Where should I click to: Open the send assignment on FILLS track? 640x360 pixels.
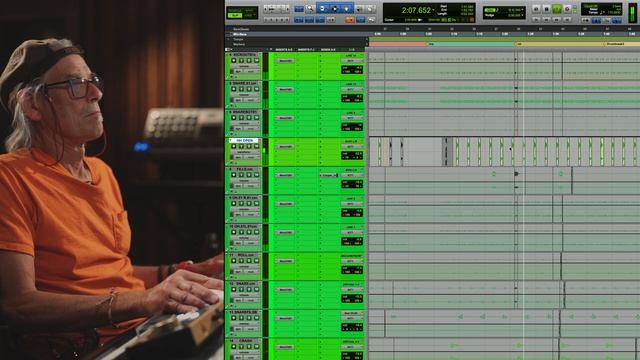click(329, 175)
